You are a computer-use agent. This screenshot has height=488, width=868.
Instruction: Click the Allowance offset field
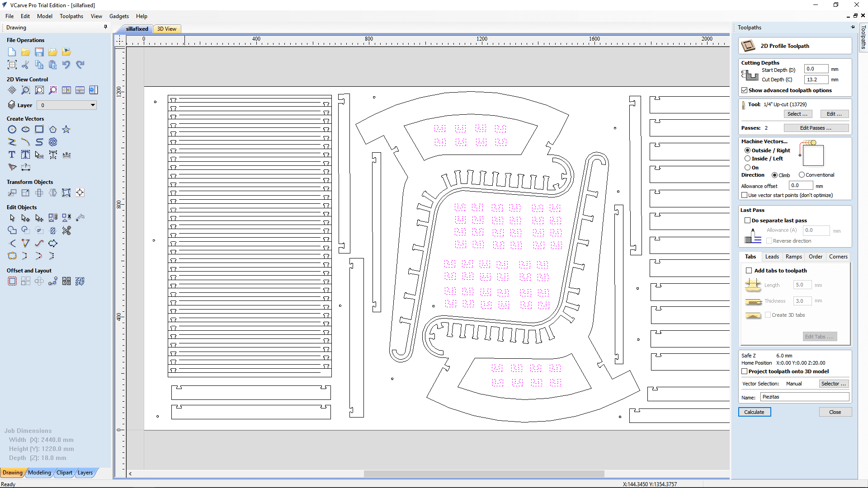[801, 185]
